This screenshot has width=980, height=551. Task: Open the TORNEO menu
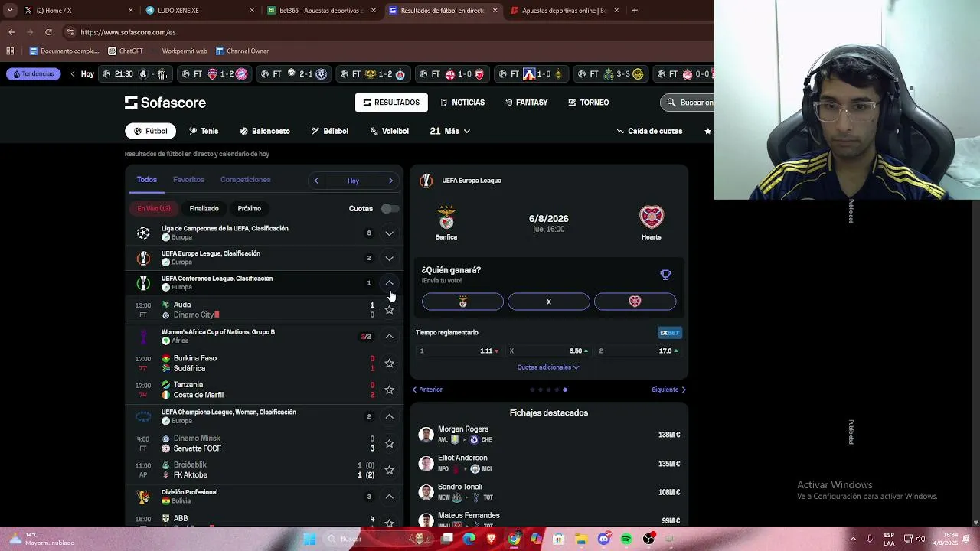pyautogui.click(x=589, y=103)
